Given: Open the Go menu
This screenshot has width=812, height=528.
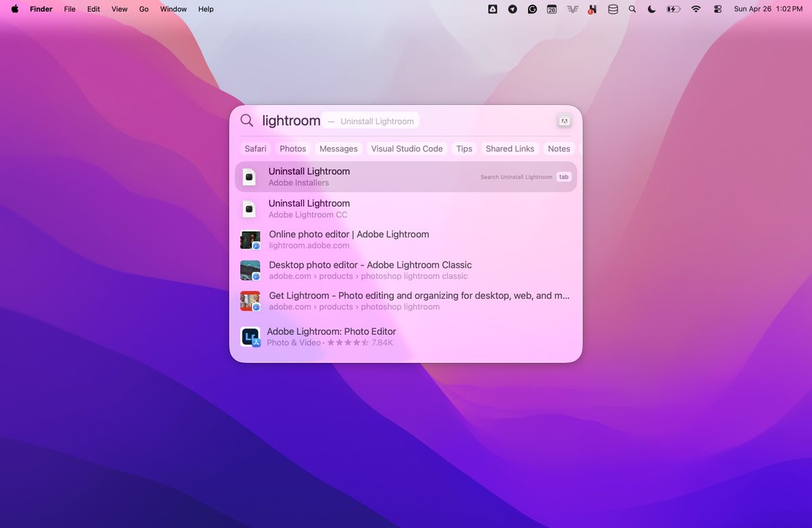Looking at the screenshot, I should click(143, 9).
